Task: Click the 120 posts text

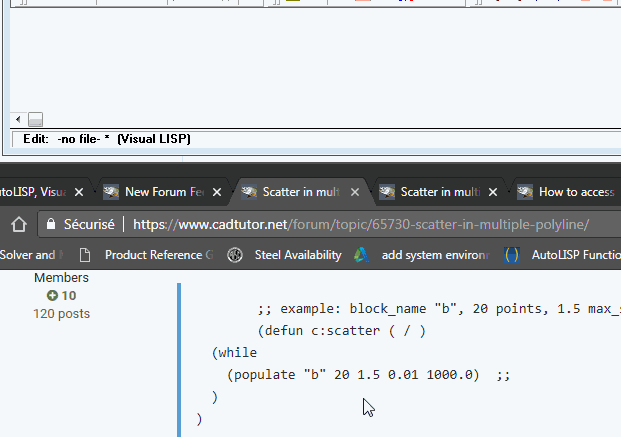Action: [61, 314]
